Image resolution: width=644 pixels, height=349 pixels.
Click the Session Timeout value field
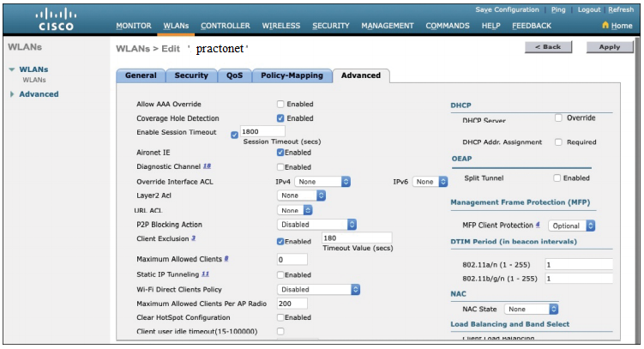click(262, 131)
